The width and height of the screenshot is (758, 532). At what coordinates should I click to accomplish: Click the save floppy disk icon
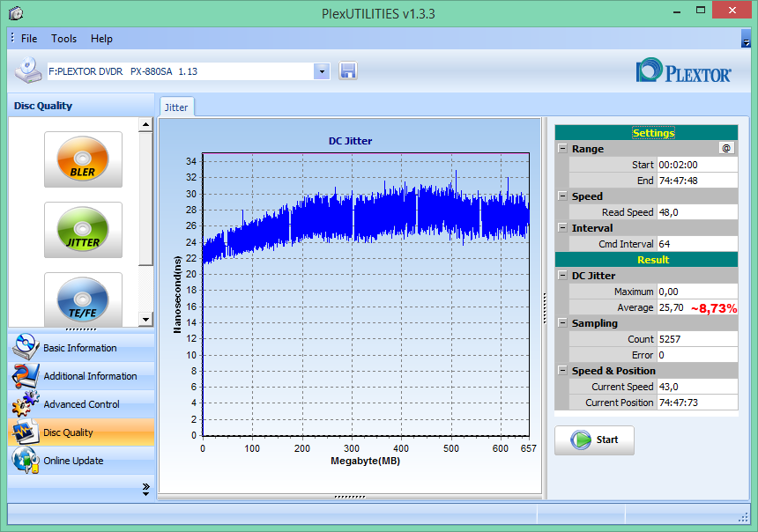(x=348, y=71)
